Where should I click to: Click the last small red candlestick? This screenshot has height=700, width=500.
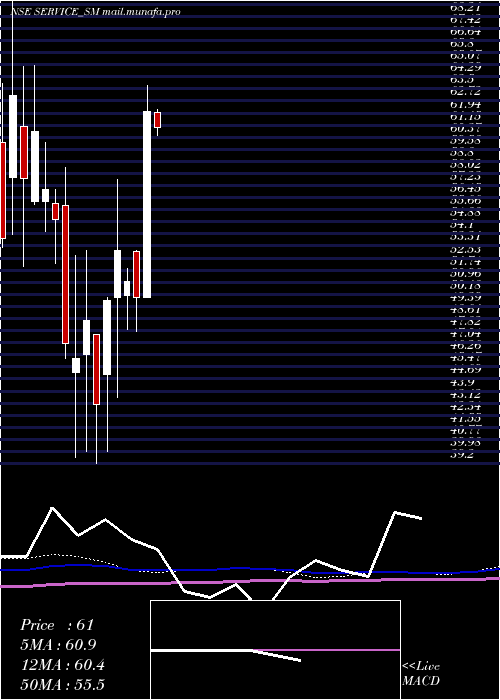point(157,120)
